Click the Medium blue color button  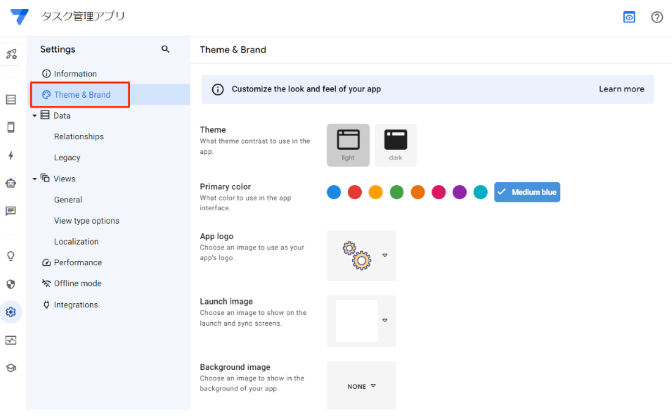(527, 192)
